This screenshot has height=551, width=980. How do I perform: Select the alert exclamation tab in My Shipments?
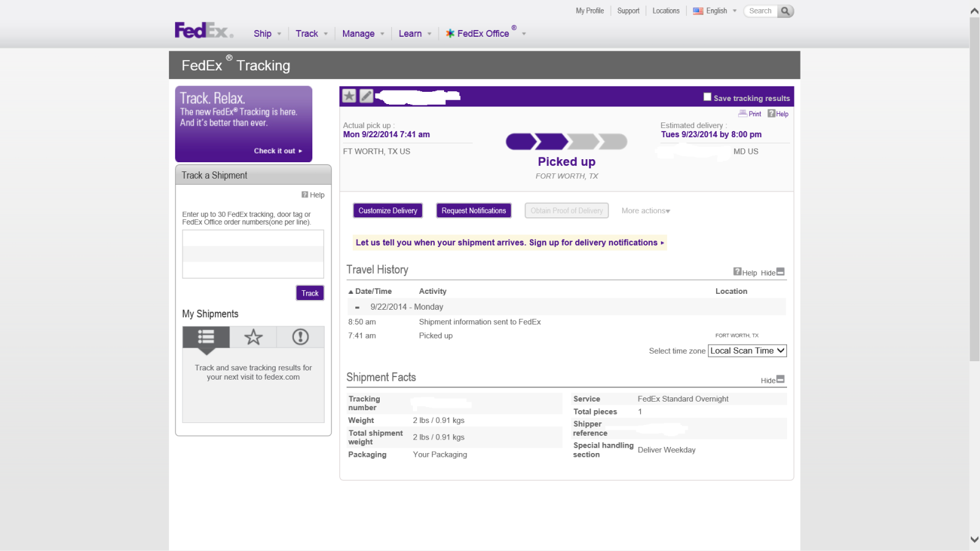coord(300,337)
